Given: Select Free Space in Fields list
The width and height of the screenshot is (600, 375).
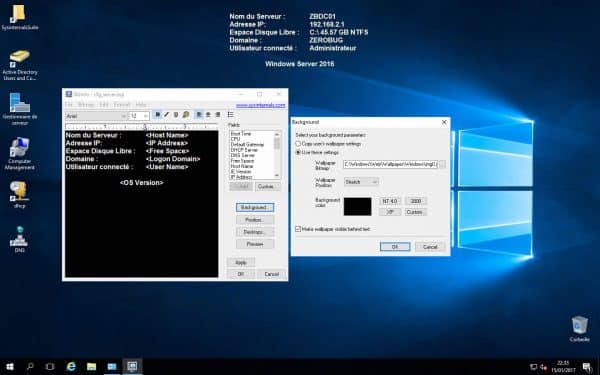Looking at the screenshot, I should 243,161.
